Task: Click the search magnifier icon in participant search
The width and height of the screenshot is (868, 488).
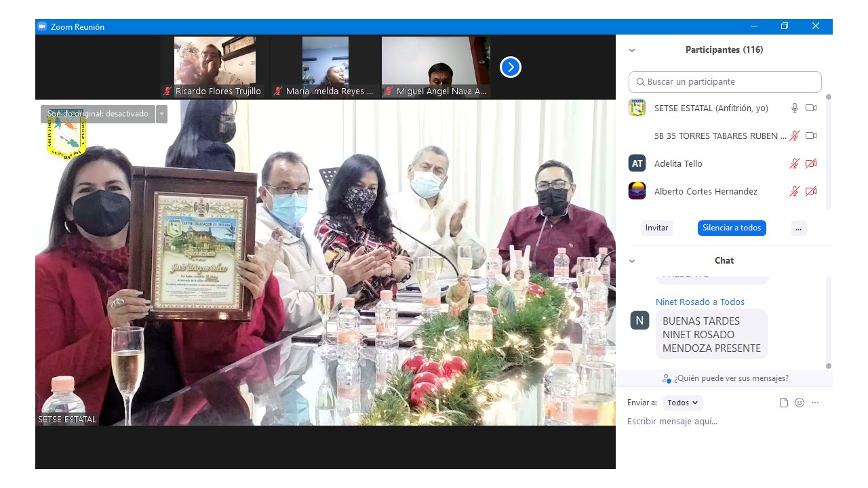Action: coord(640,82)
